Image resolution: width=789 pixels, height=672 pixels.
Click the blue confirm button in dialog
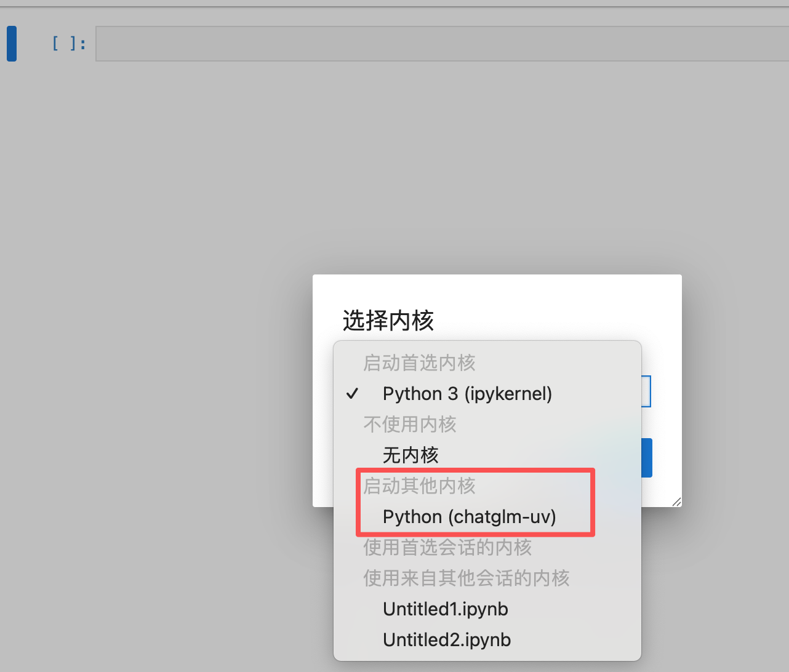[x=646, y=458]
